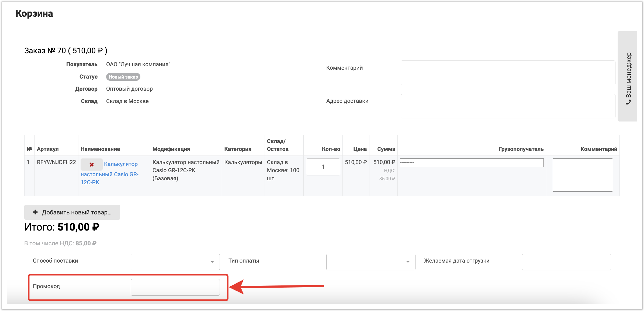
Task: Click the plus icon to add product
Action: point(35,212)
